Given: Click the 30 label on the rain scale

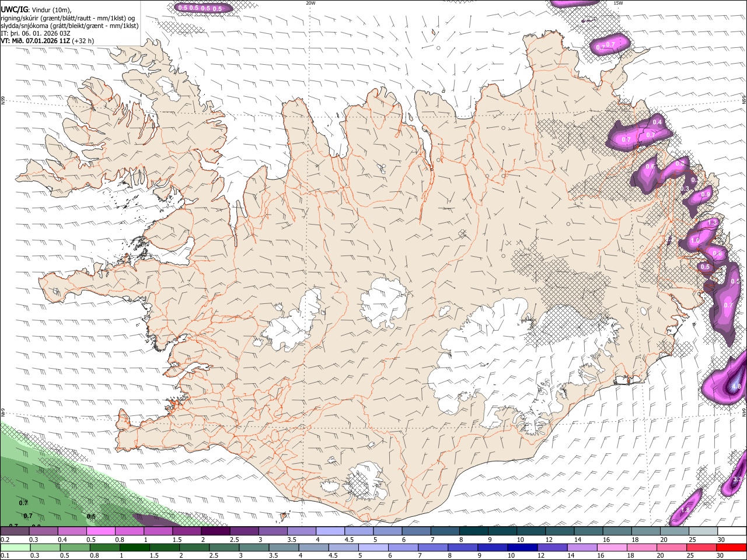Looking at the screenshot, I should 721,555.
